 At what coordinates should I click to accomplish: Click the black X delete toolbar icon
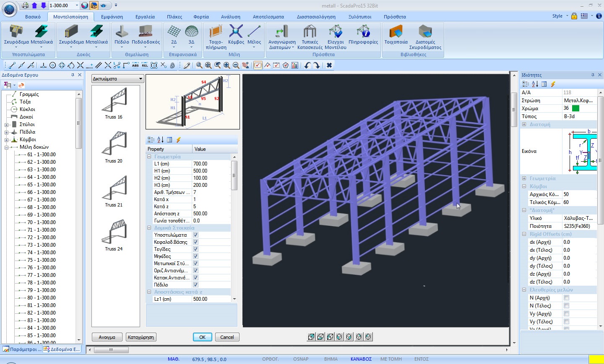click(329, 65)
